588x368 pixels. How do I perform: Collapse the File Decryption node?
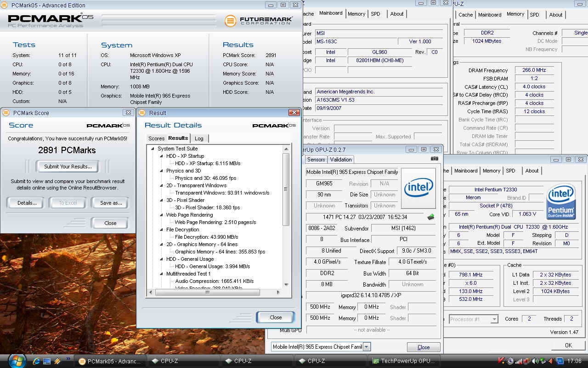coord(162,230)
